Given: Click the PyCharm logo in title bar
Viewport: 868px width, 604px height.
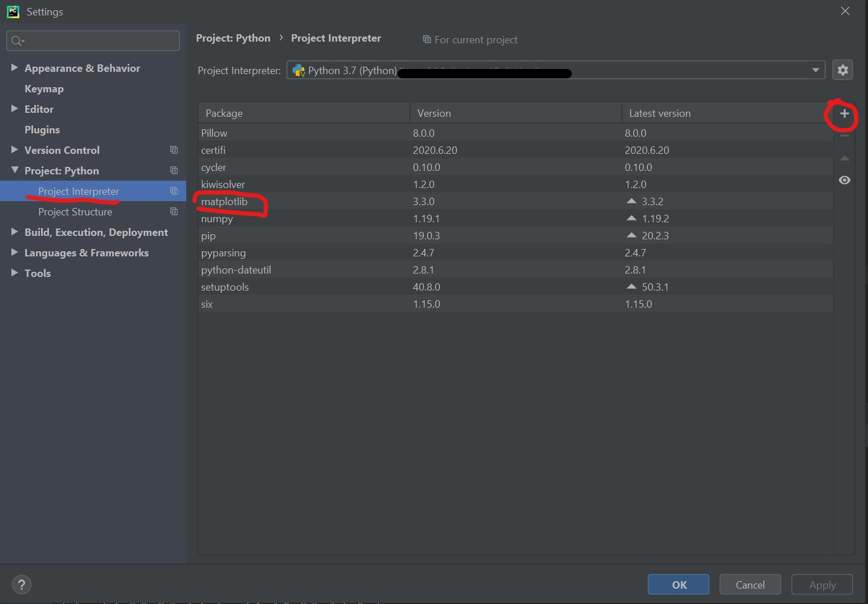Looking at the screenshot, I should pyautogui.click(x=13, y=11).
